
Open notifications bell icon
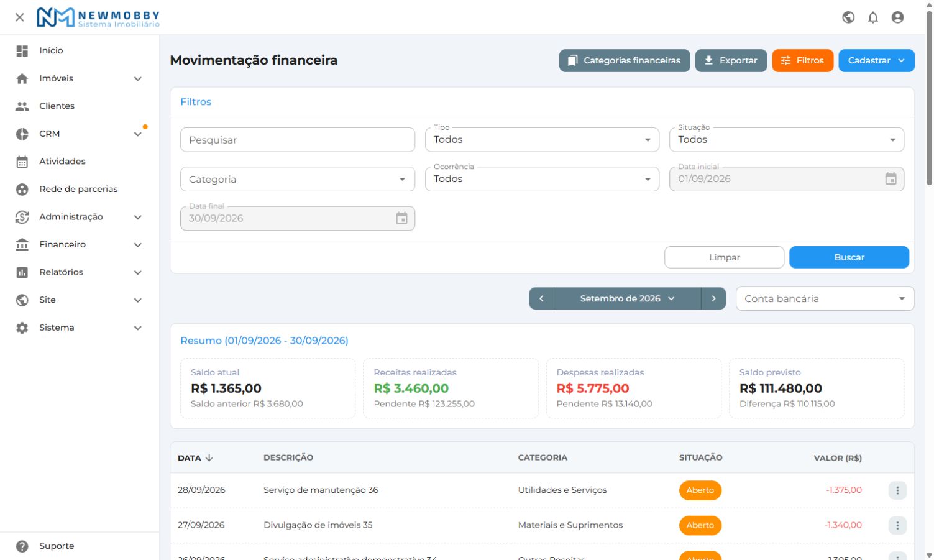pos(873,17)
